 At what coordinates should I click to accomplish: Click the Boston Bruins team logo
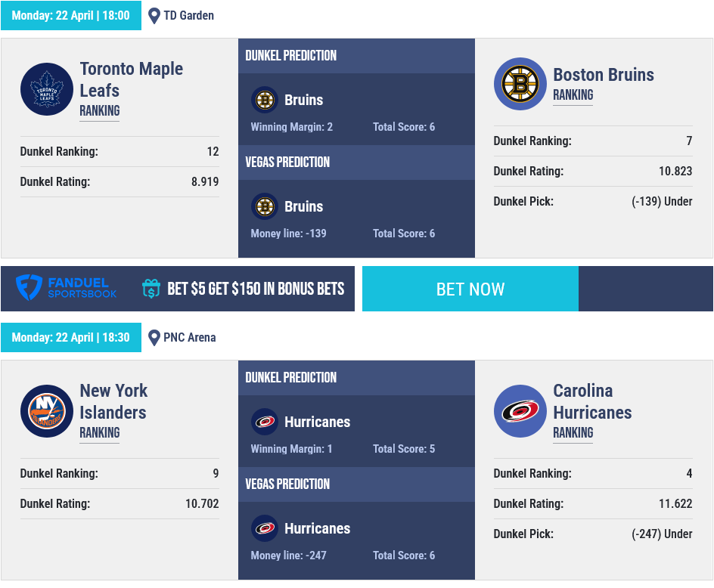(x=520, y=84)
